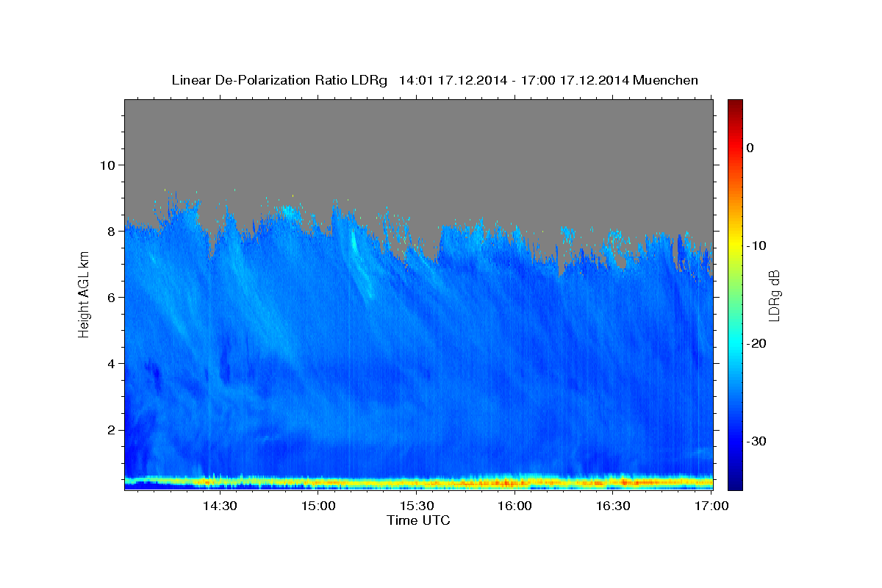Click the height tick label 4

[112, 363]
